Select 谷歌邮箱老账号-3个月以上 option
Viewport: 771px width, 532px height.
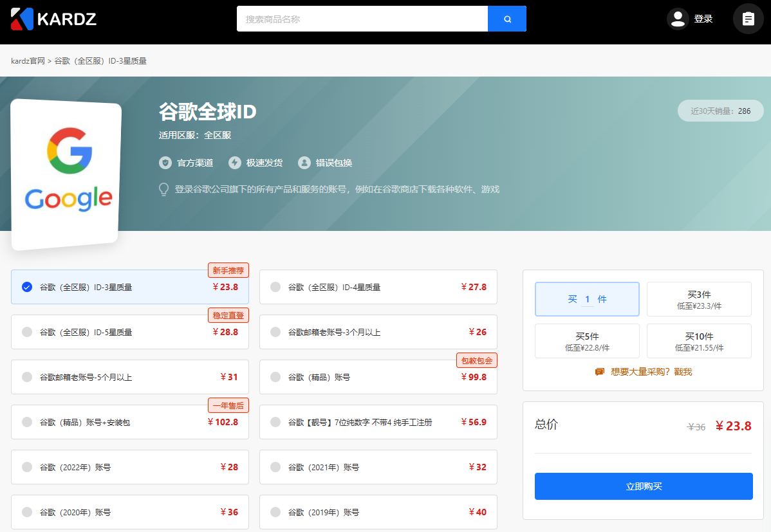[x=378, y=333]
